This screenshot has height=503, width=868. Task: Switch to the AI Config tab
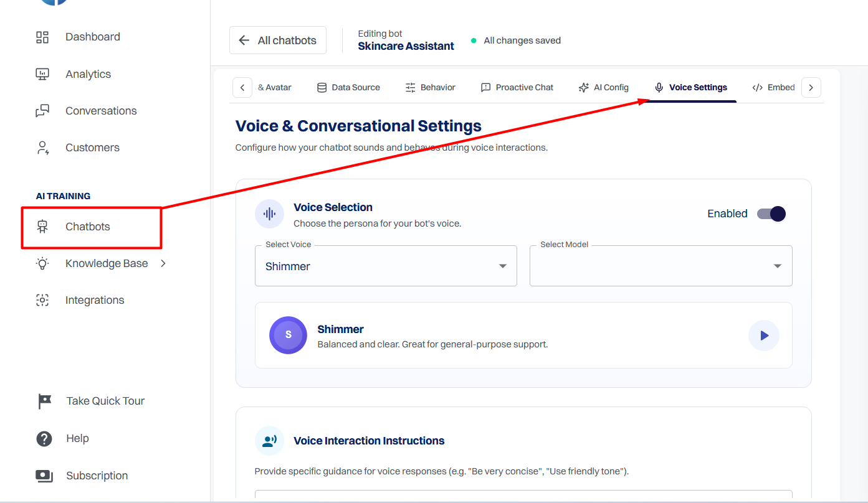pyautogui.click(x=603, y=88)
